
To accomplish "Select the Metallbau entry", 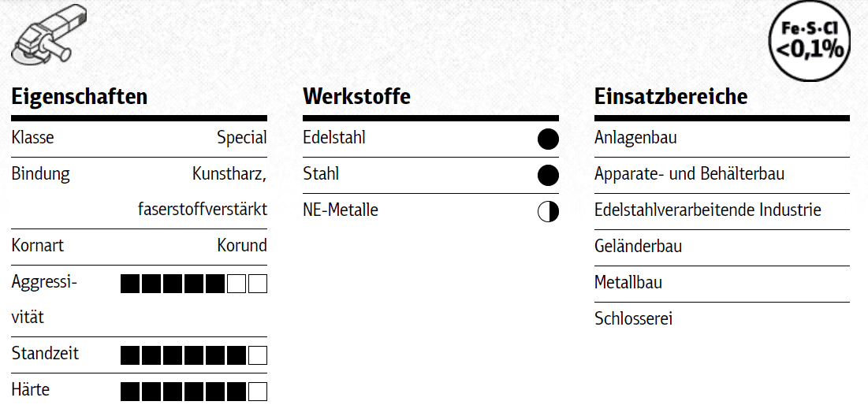I will (x=628, y=283).
